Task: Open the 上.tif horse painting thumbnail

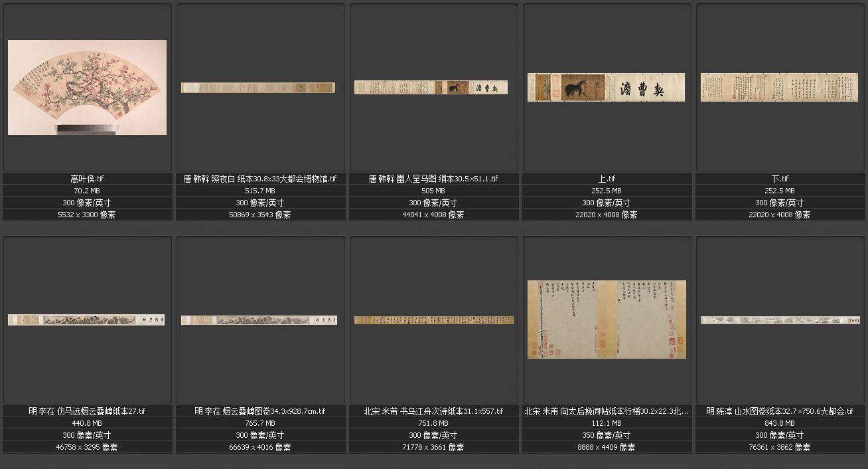Action: (x=605, y=88)
